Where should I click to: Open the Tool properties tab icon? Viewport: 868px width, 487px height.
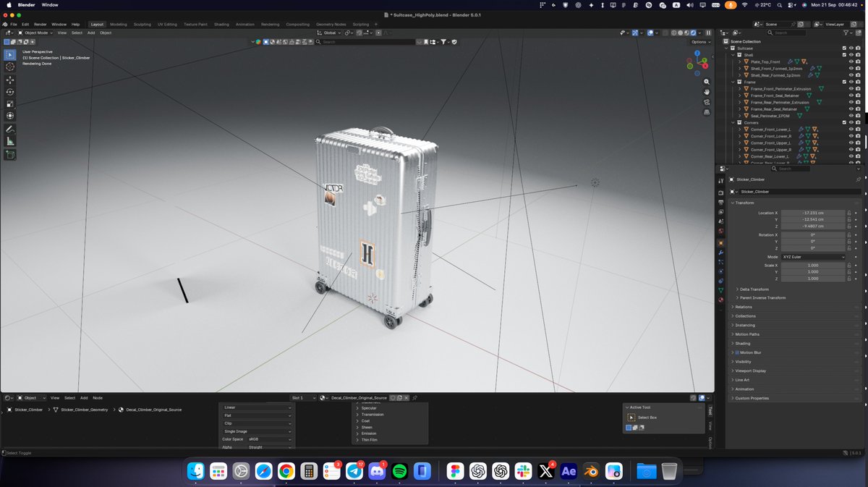720,180
